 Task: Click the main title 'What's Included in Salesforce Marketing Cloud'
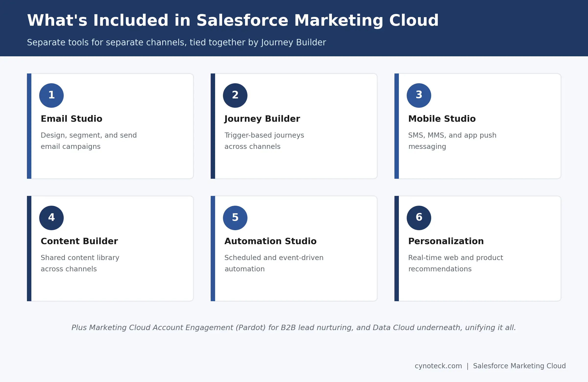click(233, 21)
